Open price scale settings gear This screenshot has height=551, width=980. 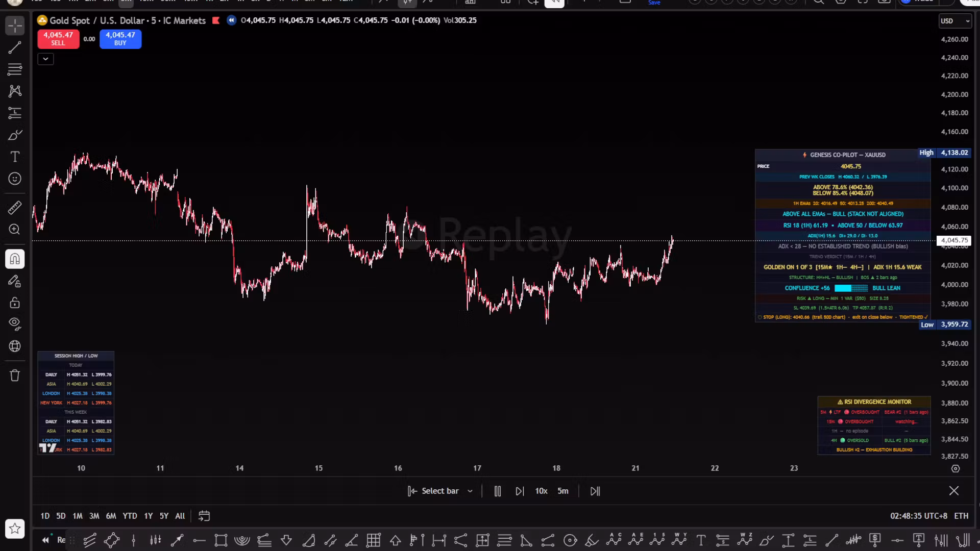pyautogui.click(x=955, y=468)
